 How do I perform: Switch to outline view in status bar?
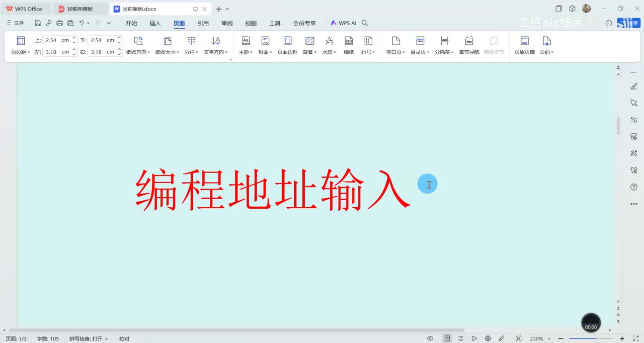point(460,338)
